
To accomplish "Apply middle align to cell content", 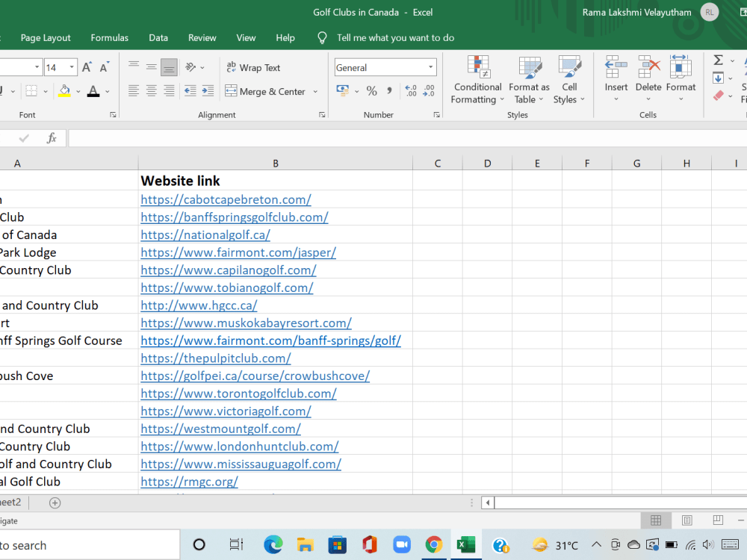I will pyautogui.click(x=152, y=67).
